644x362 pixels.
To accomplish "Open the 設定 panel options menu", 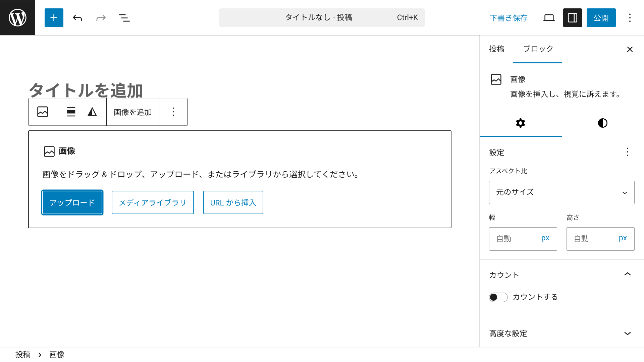I will click(627, 152).
